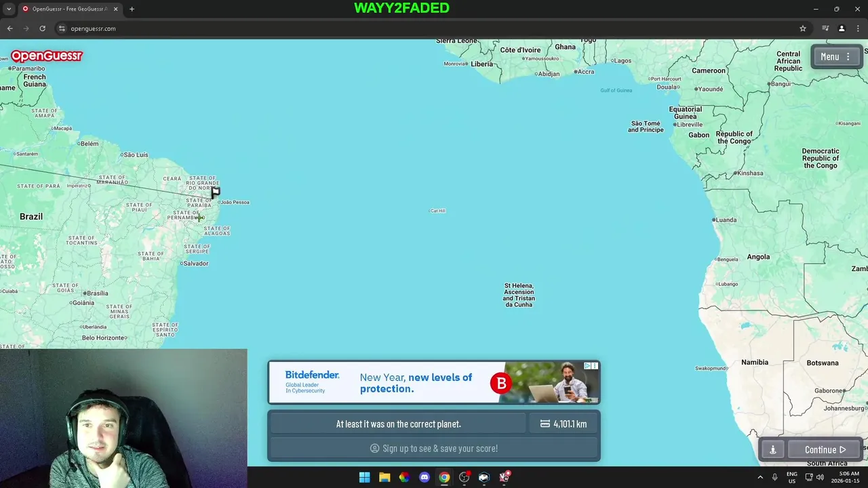
Task: Click the Namibia country label
Action: tap(755, 363)
